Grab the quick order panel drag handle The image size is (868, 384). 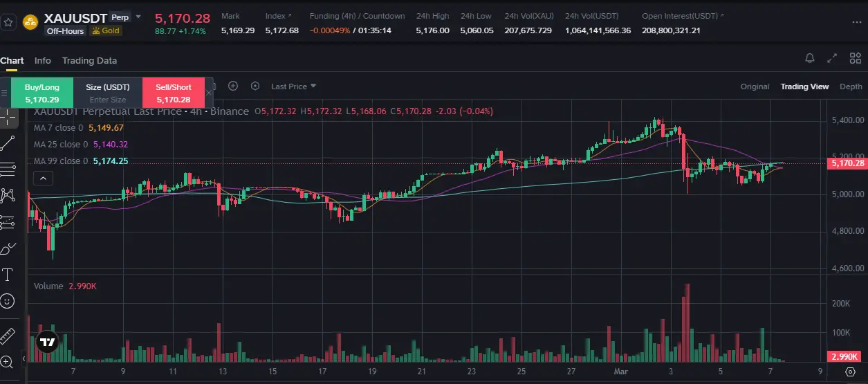5,93
